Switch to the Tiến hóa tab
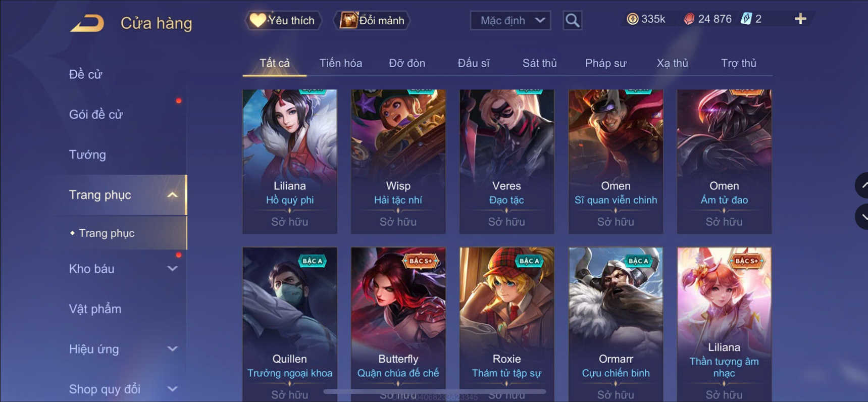Image resolution: width=868 pixels, height=402 pixels. (341, 63)
